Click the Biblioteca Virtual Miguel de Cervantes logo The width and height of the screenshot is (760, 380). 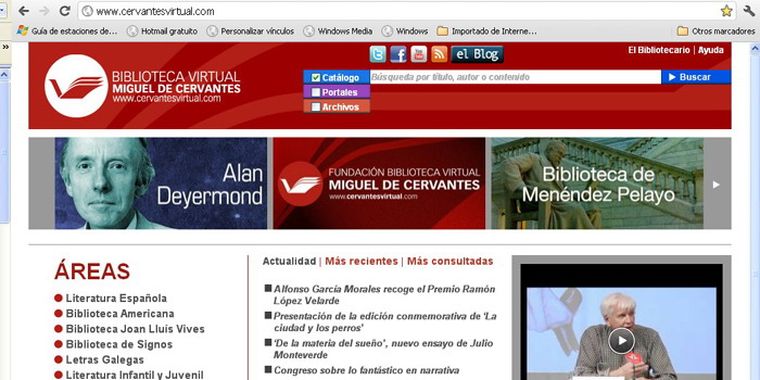(x=142, y=86)
